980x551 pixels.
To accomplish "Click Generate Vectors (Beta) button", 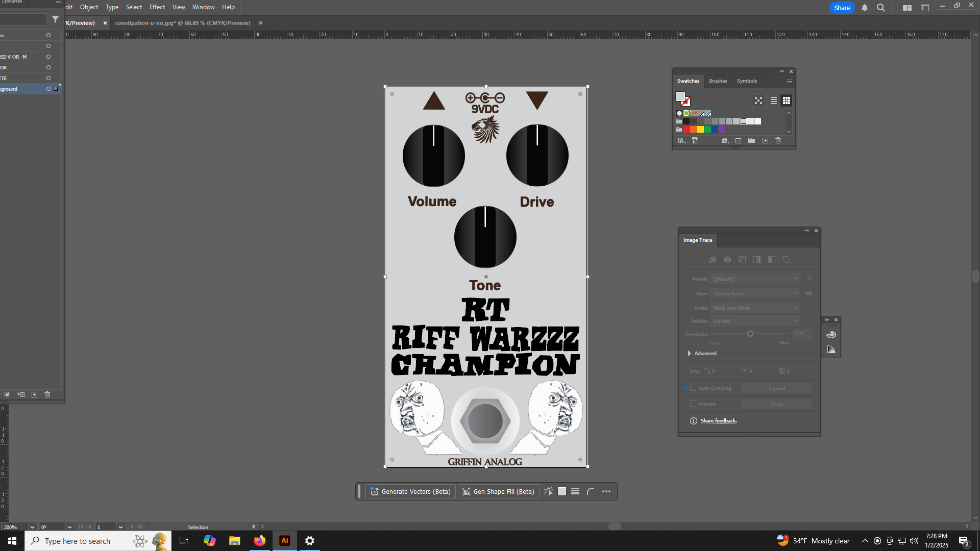I will point(410,492).
